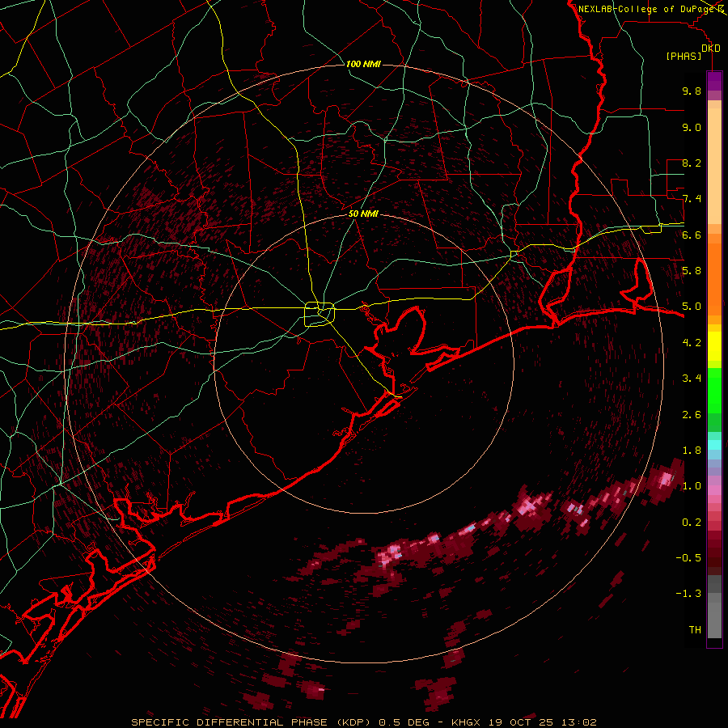728x728 pixels.
Task: Select the 8.2 value on the color scale
Action: (x=692, y=163)
